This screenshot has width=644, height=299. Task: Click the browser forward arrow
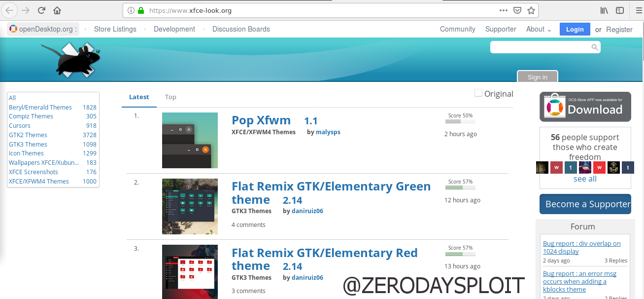point(26,10)
